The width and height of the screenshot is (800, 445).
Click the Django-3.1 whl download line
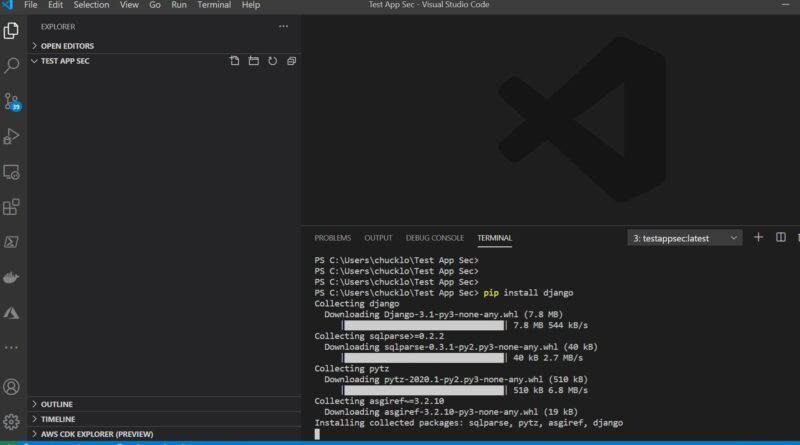443,314
